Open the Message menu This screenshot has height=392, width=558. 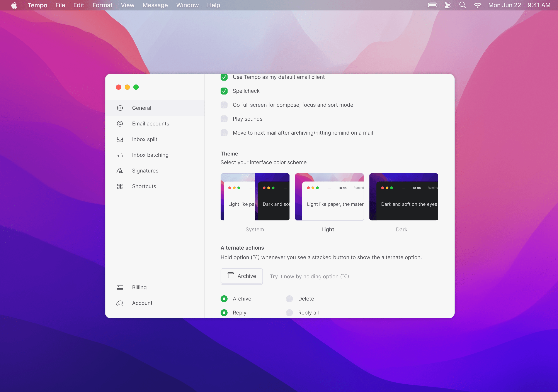tap(155, 5)
